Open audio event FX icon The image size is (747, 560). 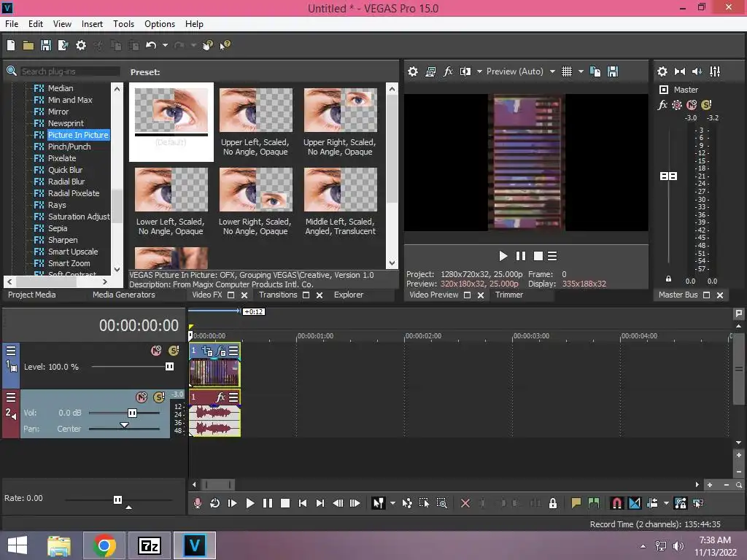tap(220, 397)
